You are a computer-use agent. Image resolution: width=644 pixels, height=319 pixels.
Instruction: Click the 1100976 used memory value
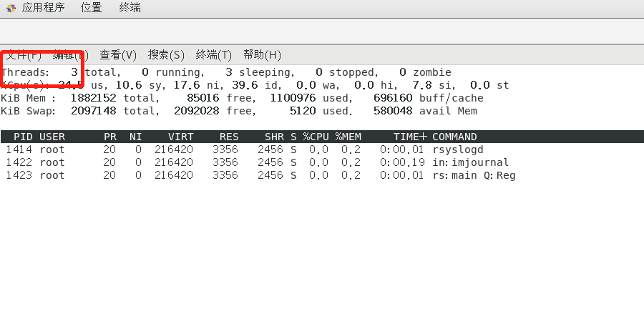click(x=293, y=98)
